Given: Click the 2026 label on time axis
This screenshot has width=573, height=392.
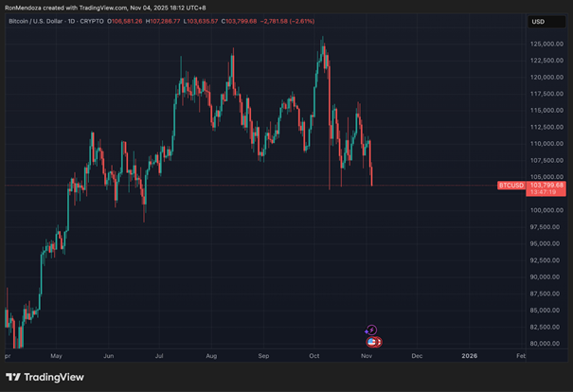Looking at the screenshot, I should [x=468, y=356].
